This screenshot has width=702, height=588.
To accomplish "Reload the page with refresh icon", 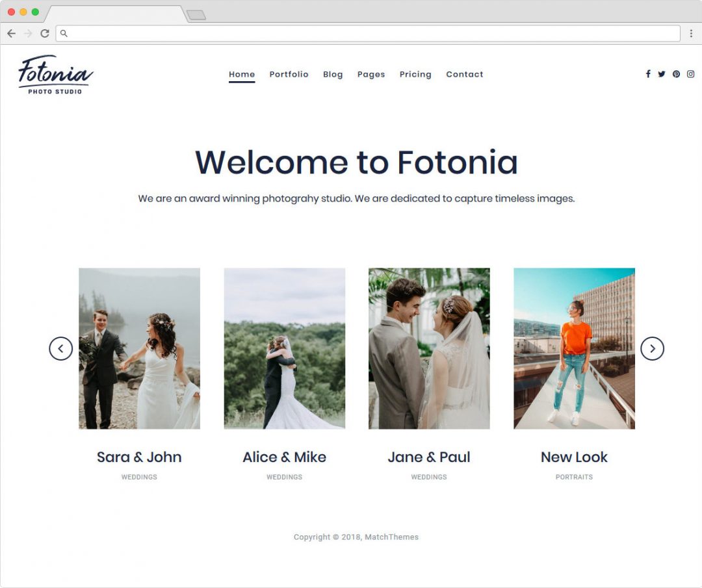I will [44, 33].
